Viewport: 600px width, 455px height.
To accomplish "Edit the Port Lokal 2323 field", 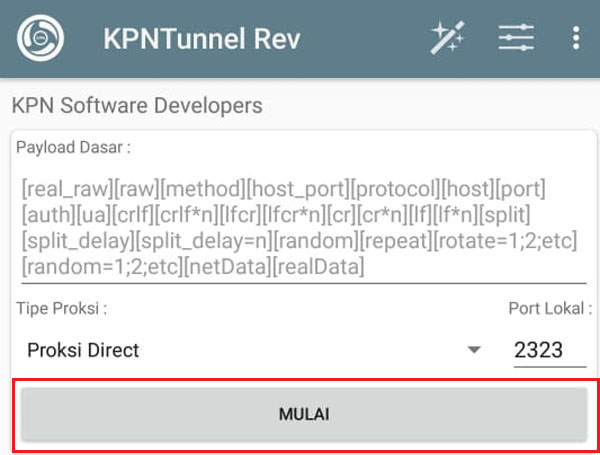I will coord(549,350).
